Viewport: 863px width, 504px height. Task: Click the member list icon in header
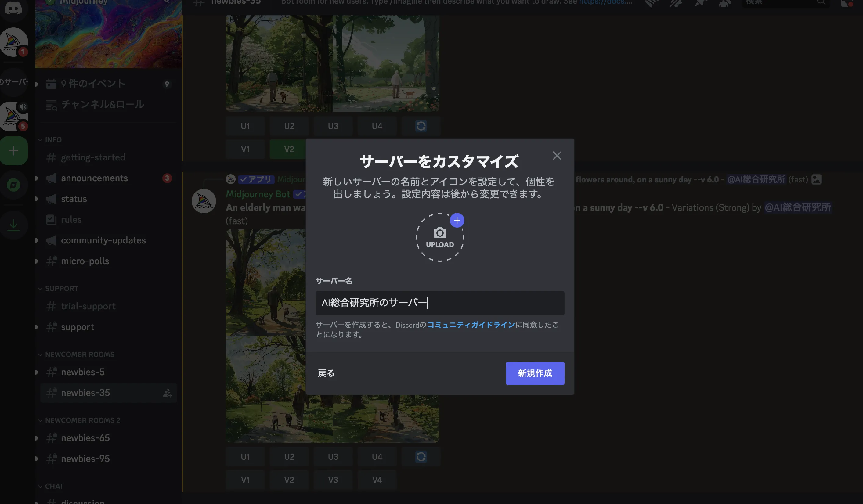coord(725,3)
